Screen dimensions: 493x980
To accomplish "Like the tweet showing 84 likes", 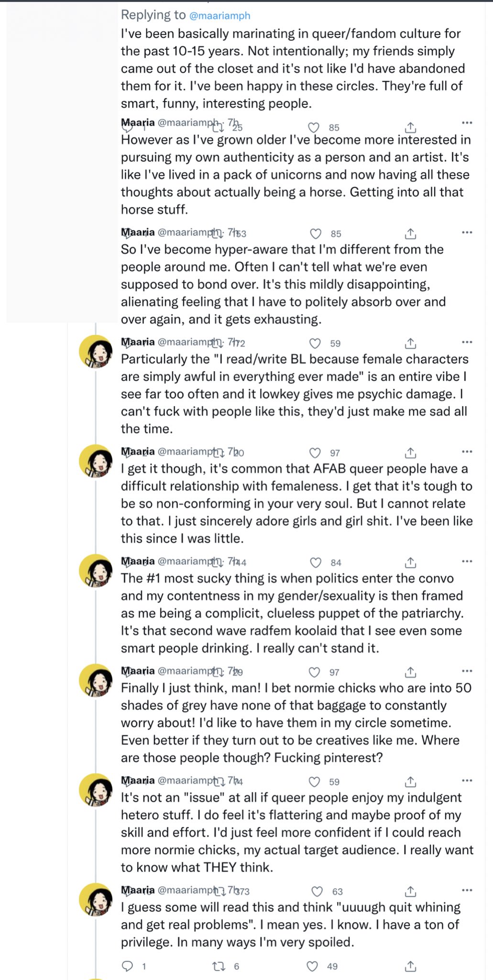I will [x=316, y=562].
